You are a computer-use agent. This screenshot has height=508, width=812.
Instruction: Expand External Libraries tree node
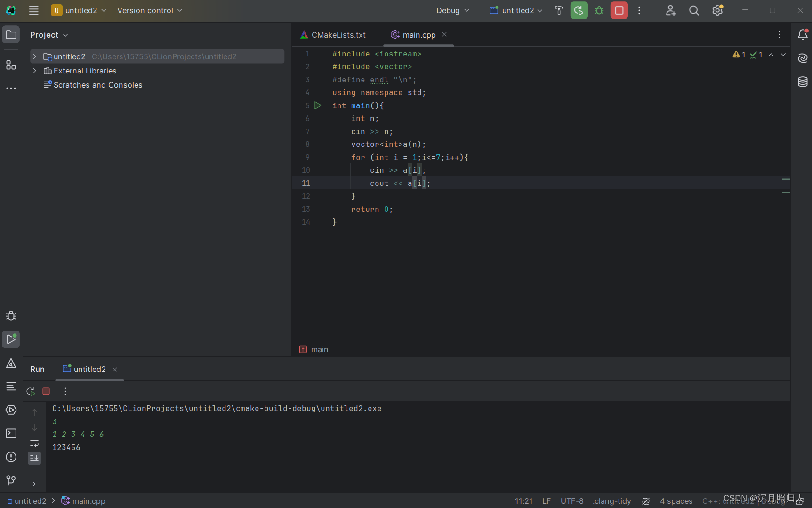[x=34, y=71]
